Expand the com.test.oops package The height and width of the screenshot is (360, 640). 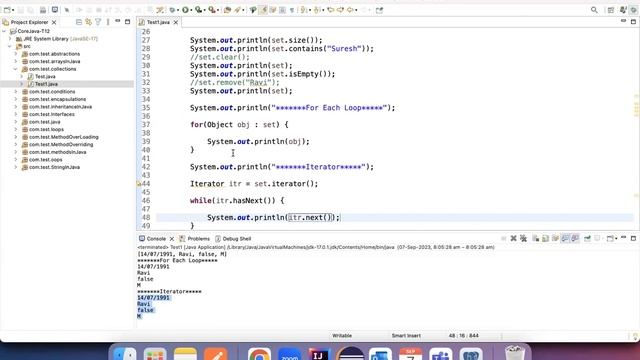[x=16, y=160]
